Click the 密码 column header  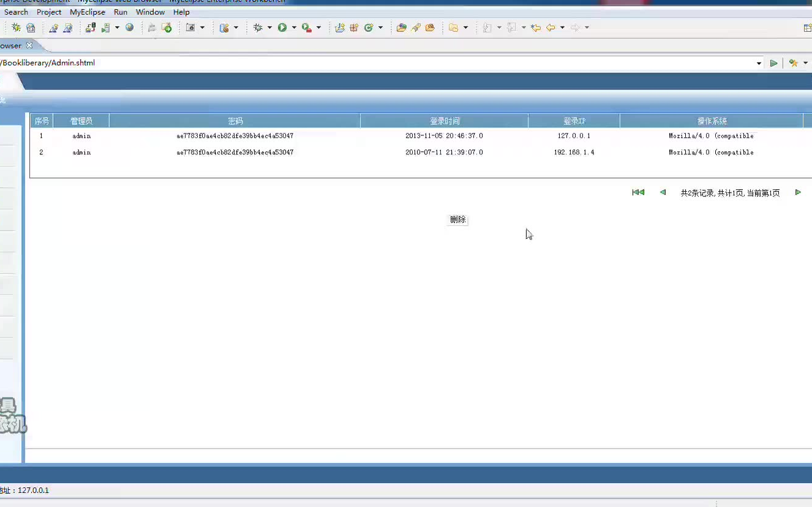click(235, 121)
